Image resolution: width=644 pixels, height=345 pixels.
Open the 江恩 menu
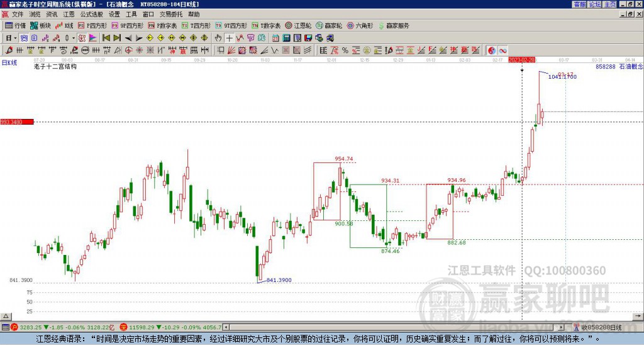(x=69, y=14)
